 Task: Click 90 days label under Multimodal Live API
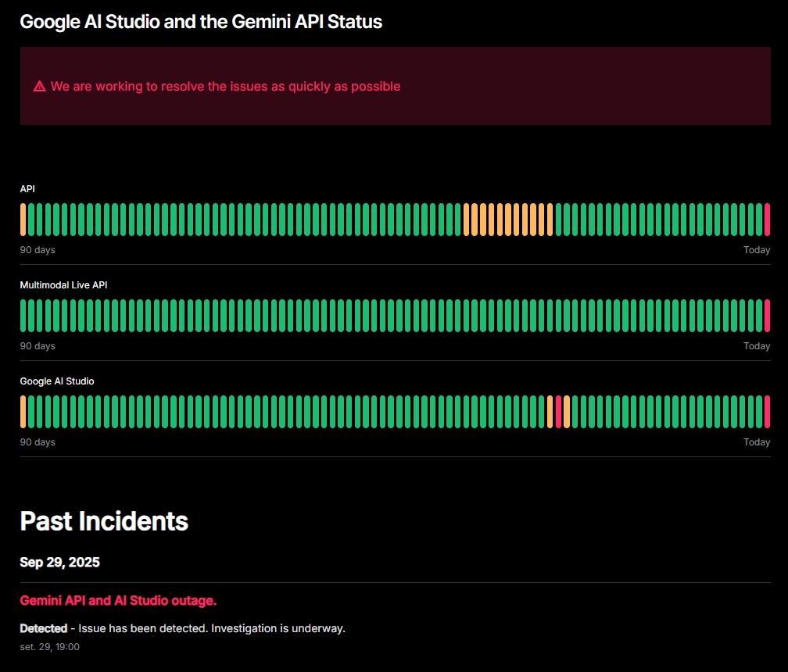(x=38, y=346)
